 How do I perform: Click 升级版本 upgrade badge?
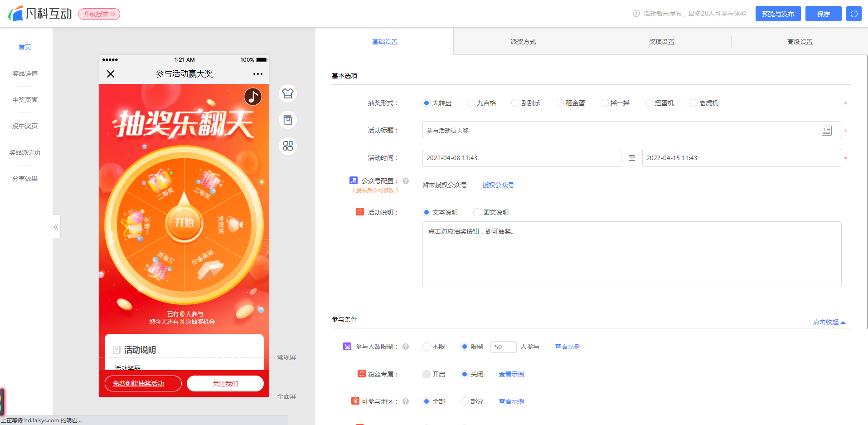tap(99, 14)
